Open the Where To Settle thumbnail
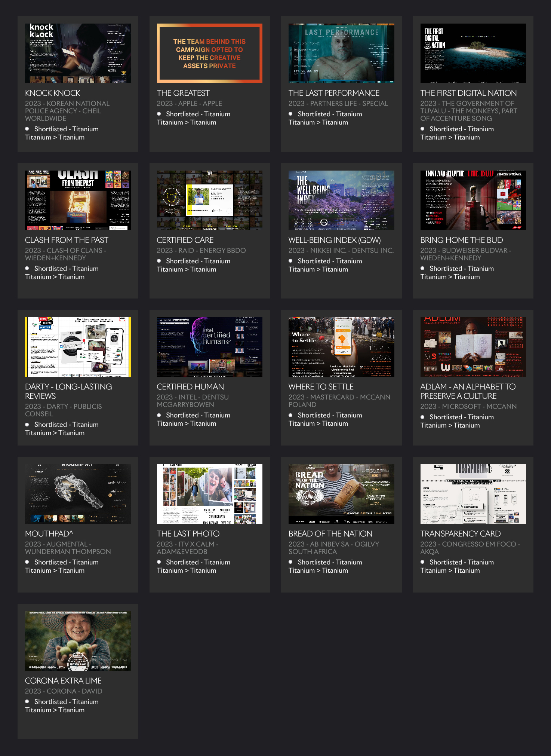 (341, 347)
